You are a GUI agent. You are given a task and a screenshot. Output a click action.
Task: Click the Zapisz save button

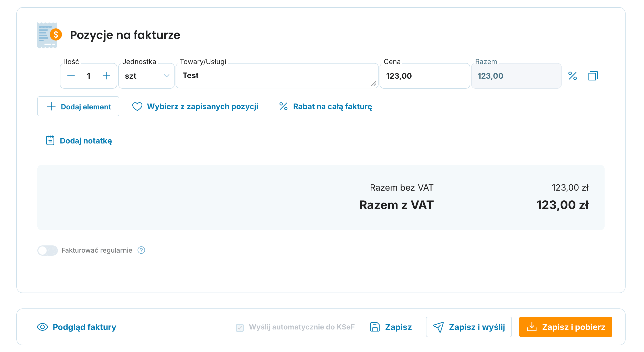point(391,327)
